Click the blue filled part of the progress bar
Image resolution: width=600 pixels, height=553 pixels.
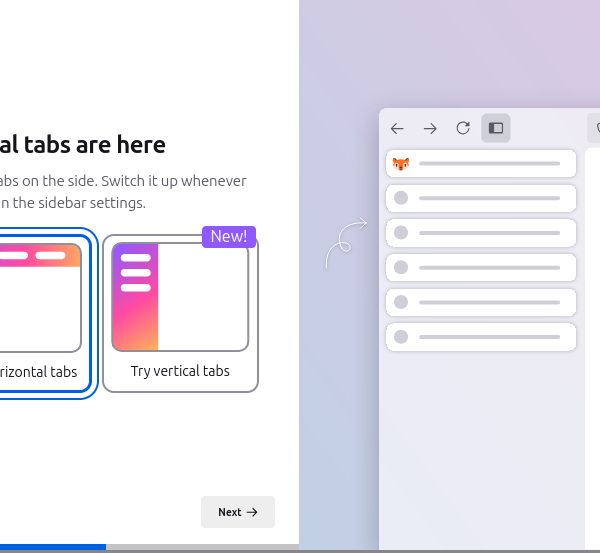pos(52,547)
